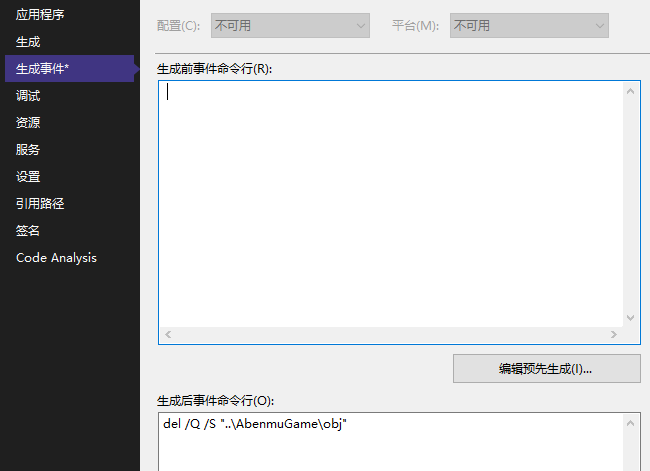Switch to the 生成 tab
650x471 pixels.
(28, 42)
